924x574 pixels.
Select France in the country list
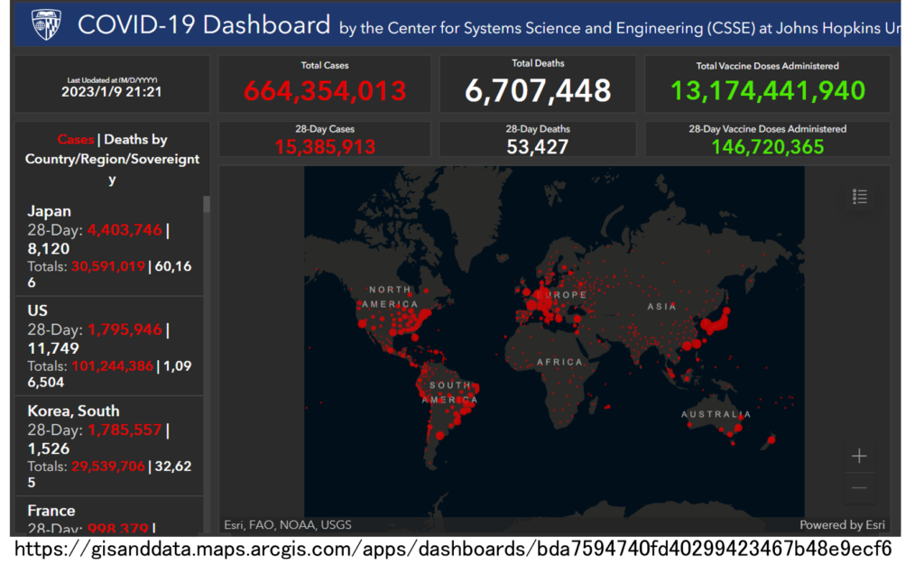point(51,511)
